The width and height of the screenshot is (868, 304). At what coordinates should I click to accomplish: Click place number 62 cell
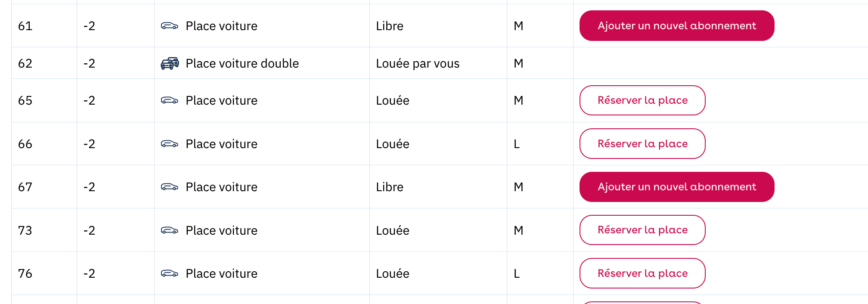[x=44, y=63]
